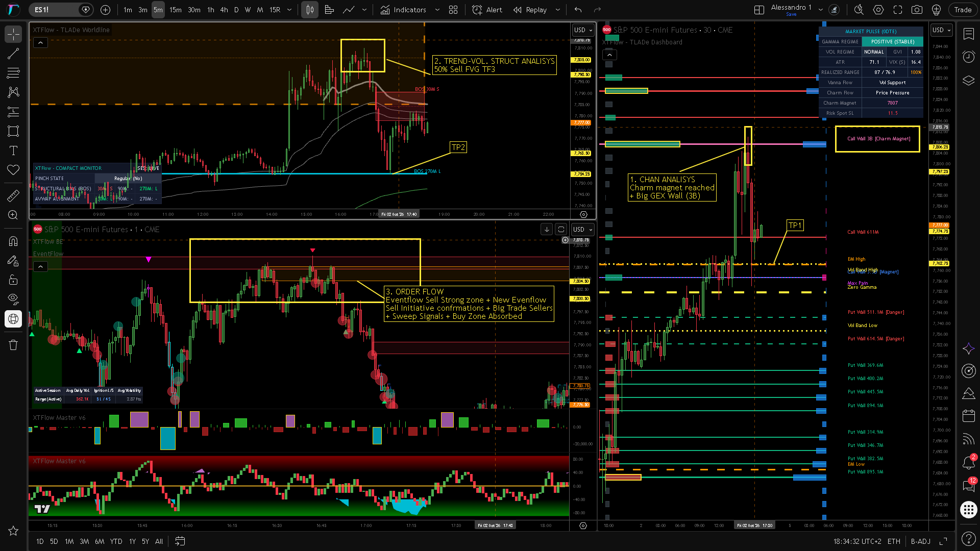Open USD currency dropdown on top-left chart
Image resolution: width=980 pixels, height=551 pixels.
click(x=583, y=30)
